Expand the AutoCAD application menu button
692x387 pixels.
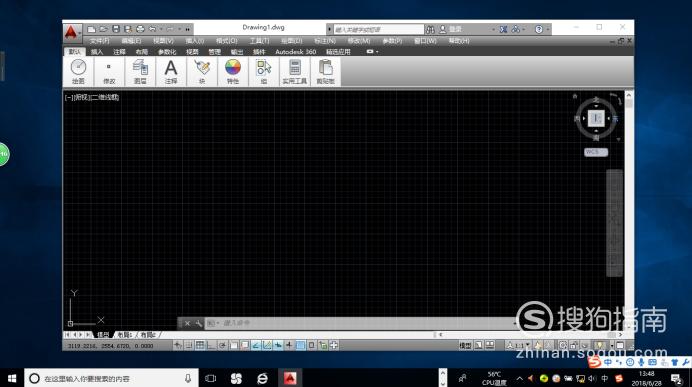(71, 33)
